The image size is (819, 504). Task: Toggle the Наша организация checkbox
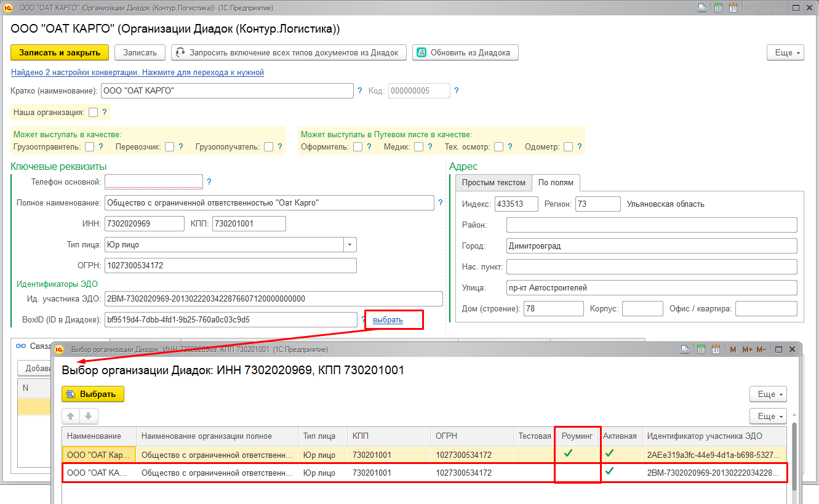(x=93, y=112)
